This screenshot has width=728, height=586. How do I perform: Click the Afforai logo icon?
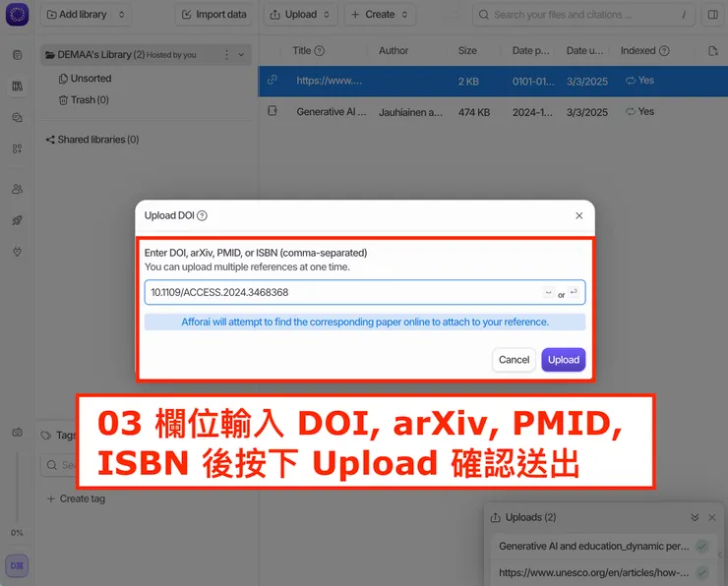[x=17, y=15]
